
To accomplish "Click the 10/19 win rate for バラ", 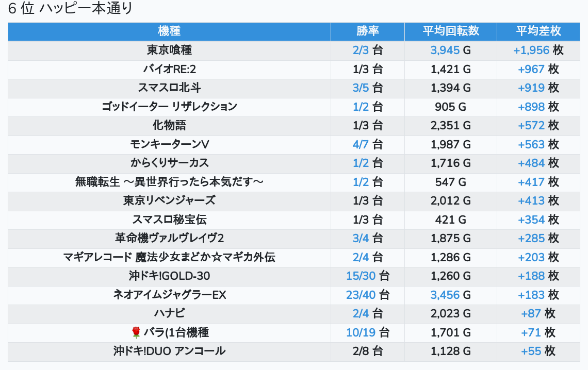I will [361, 332].
